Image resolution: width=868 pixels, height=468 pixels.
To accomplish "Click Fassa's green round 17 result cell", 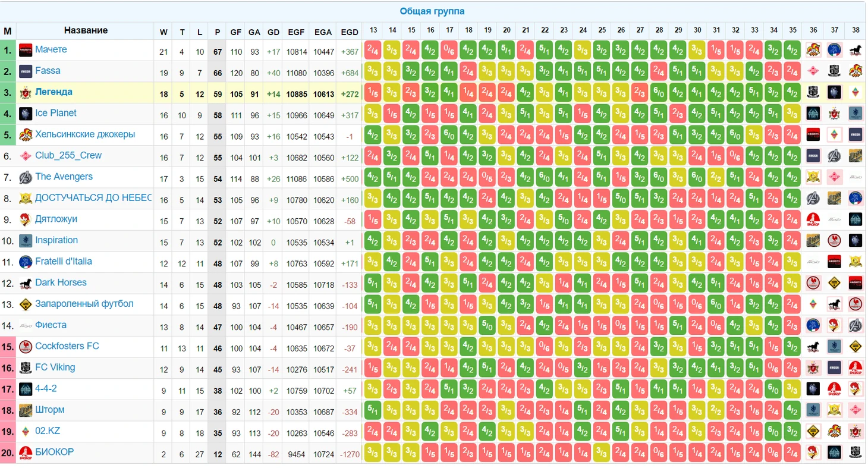I will pyautogui.click(x=449, y=71).
